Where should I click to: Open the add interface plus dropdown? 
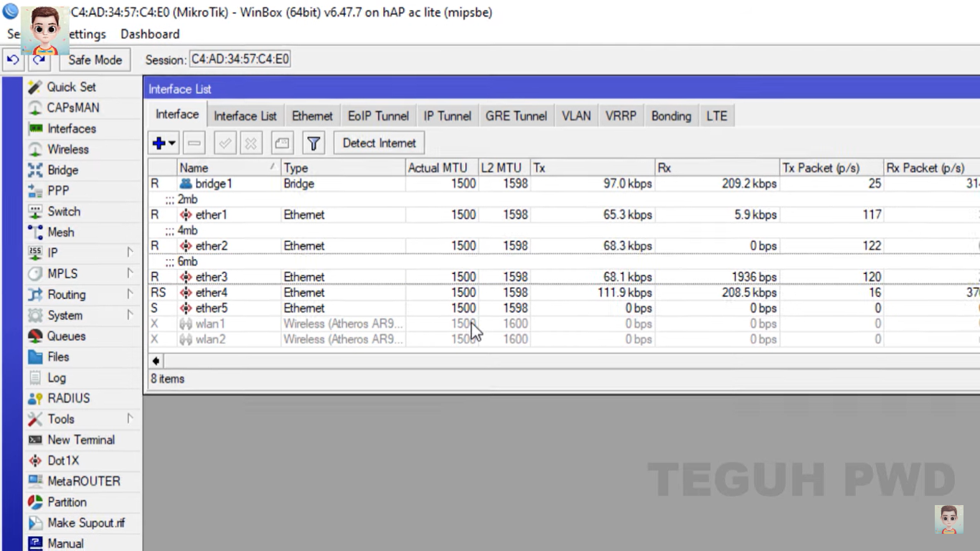pyautogui.click(x=164, y=143)
